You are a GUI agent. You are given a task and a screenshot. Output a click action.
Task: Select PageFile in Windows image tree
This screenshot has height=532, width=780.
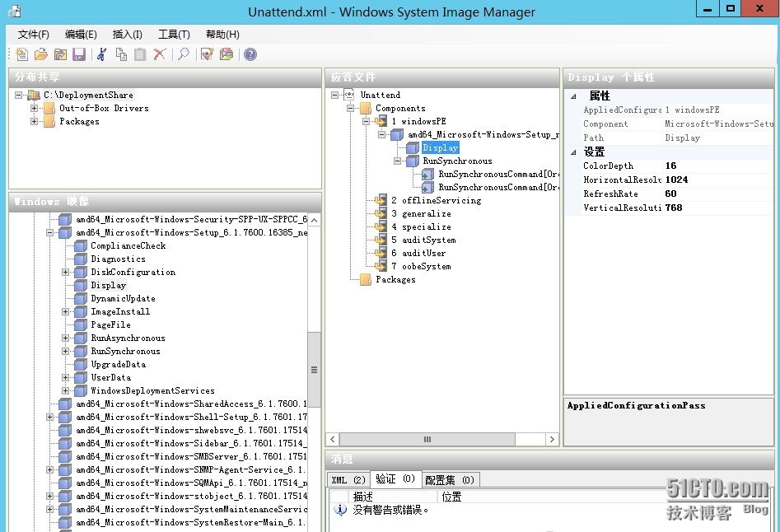coord(110,324)
